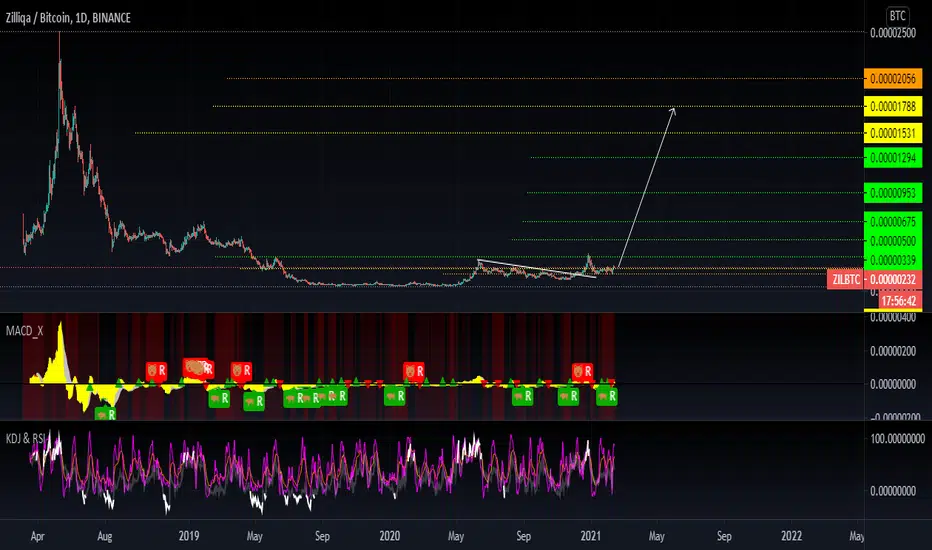Click the rightmost green bull R badge
The image size is (932, 550).
[x=607, y=396]
